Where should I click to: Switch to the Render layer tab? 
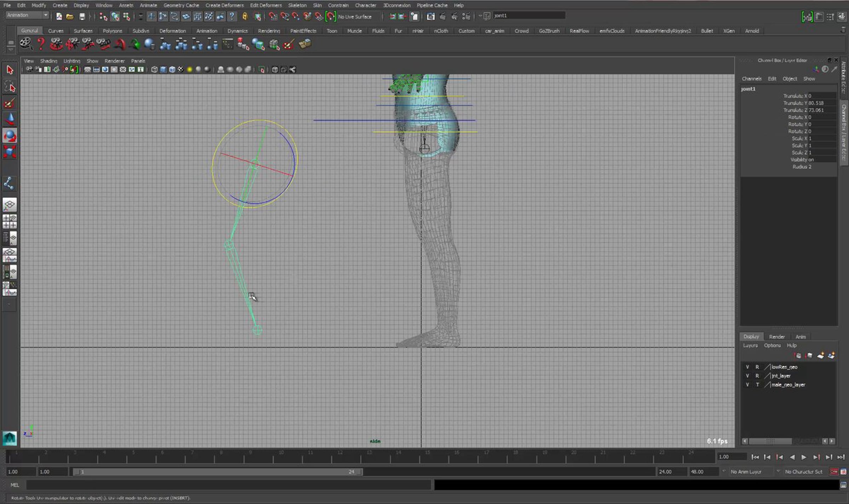pos(776,337)
